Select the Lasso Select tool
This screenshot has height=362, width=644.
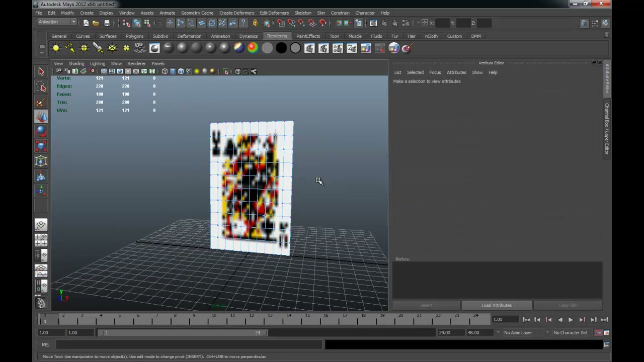(x=41, y=87)
